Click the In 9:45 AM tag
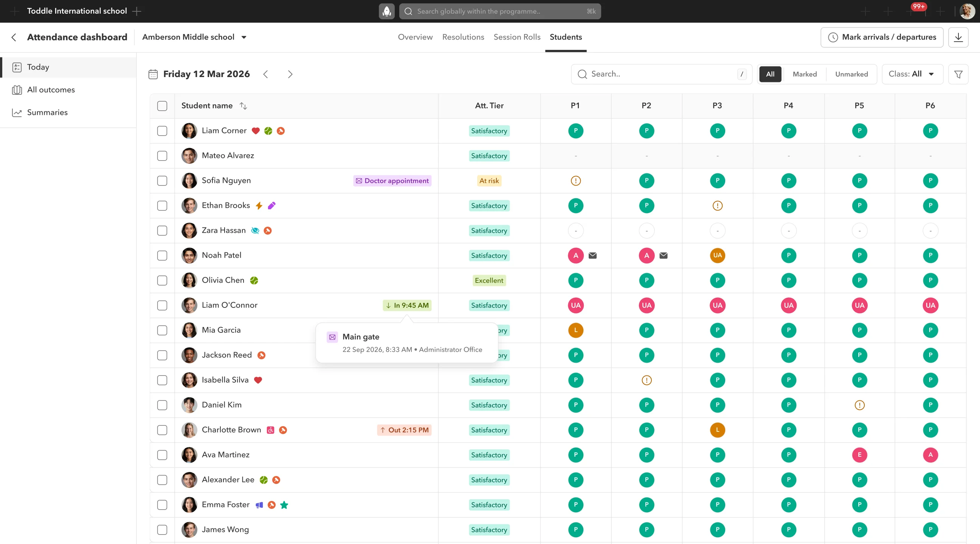Screen dimensions: 980x544 click(x=407, y=306)
